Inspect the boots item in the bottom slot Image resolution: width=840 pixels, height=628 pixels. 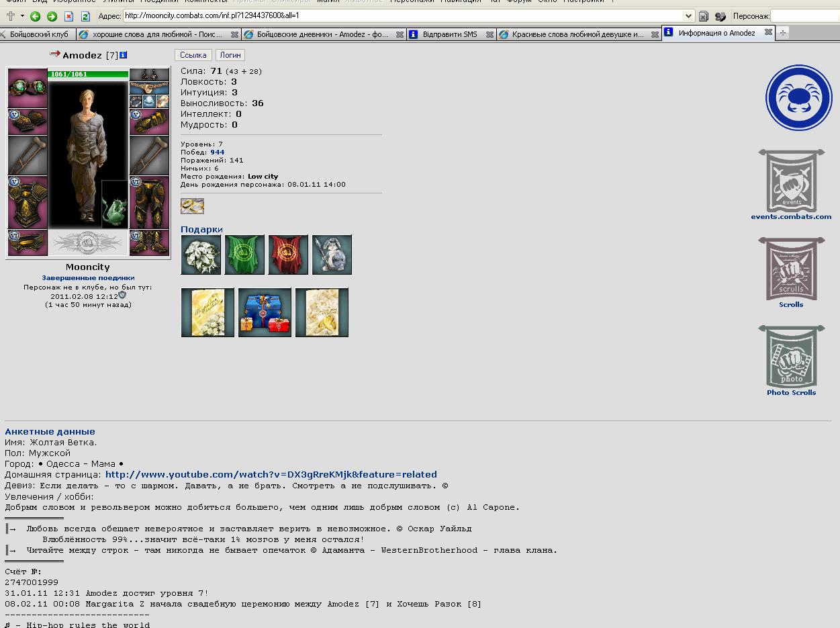[149, 242]
